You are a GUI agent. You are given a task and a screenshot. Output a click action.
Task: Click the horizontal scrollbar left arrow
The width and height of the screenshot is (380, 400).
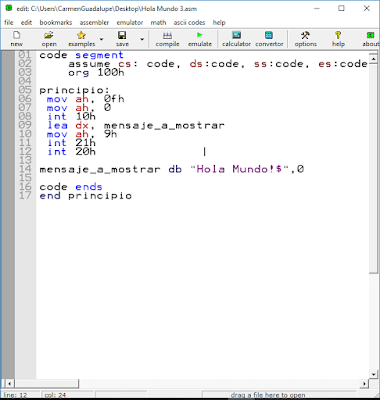pyautogui.click(x=9, y=384)
